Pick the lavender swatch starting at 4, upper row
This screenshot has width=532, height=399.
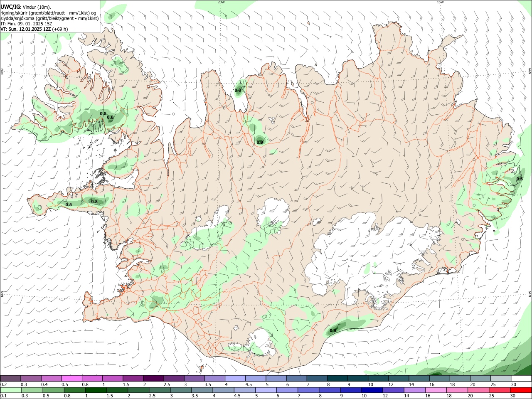tap(236, 378)
